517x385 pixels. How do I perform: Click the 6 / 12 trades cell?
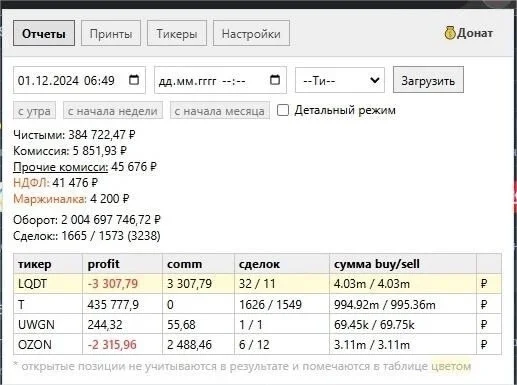click(x=282, y=344)
